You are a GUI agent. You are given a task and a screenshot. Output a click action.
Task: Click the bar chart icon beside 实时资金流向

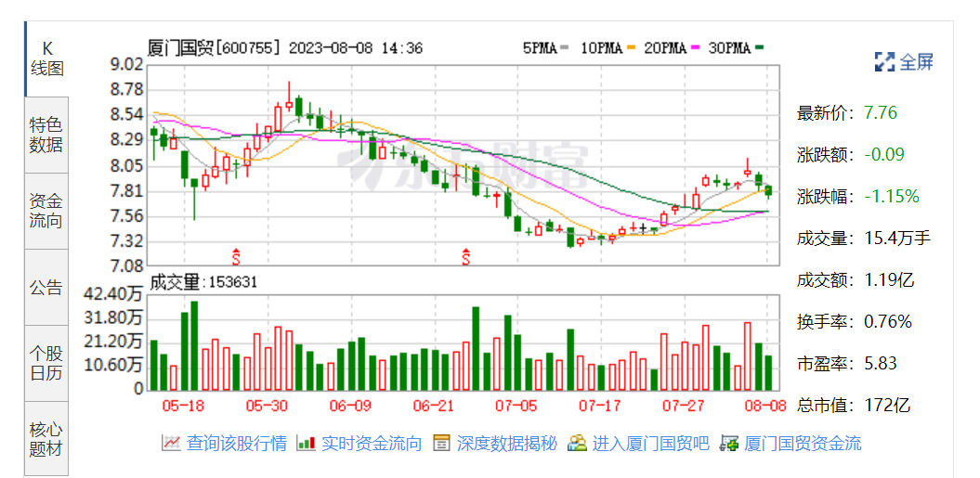coord(306,444)
